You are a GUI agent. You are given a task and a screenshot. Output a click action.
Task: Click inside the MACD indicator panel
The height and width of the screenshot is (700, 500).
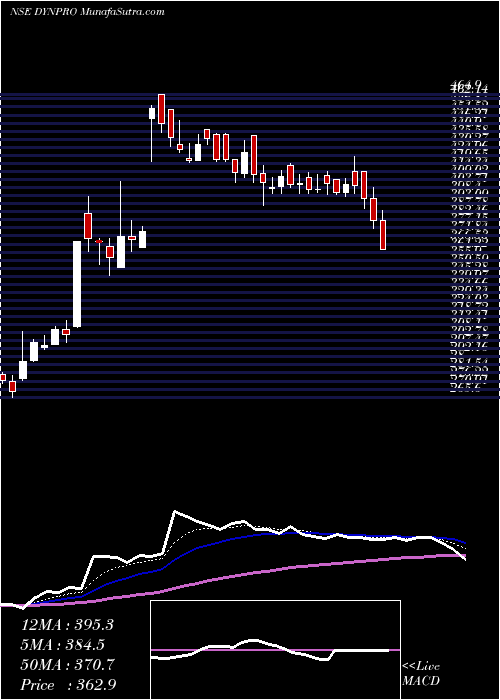tap(275, 650)
